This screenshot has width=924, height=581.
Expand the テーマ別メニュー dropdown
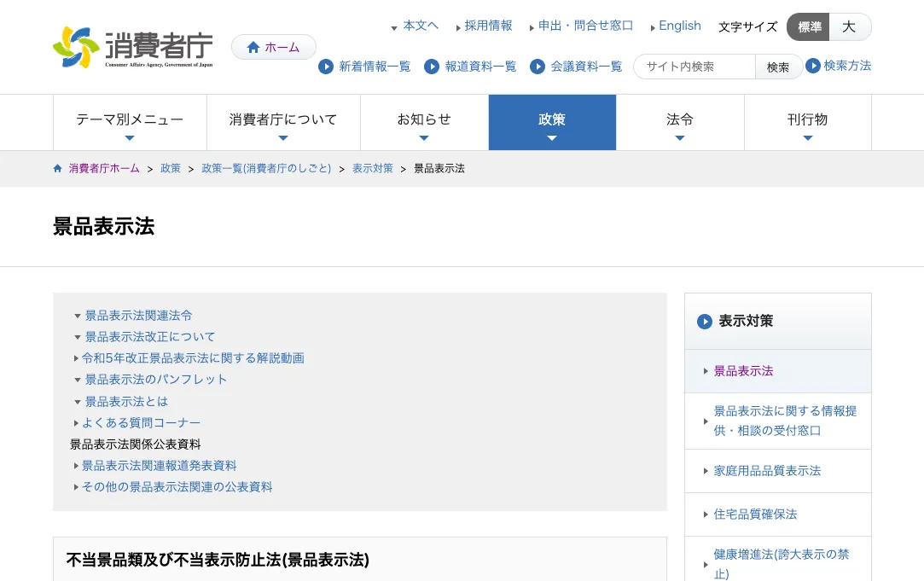click(130, 123)
